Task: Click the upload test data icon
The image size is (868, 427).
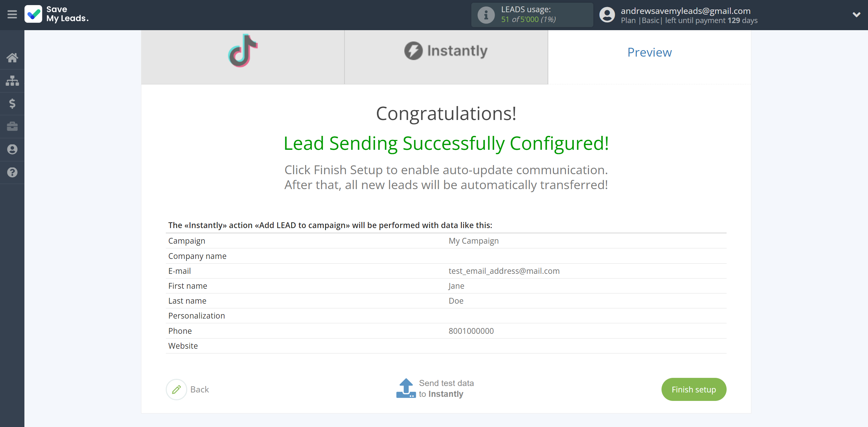Action: (x=406, y=388)
